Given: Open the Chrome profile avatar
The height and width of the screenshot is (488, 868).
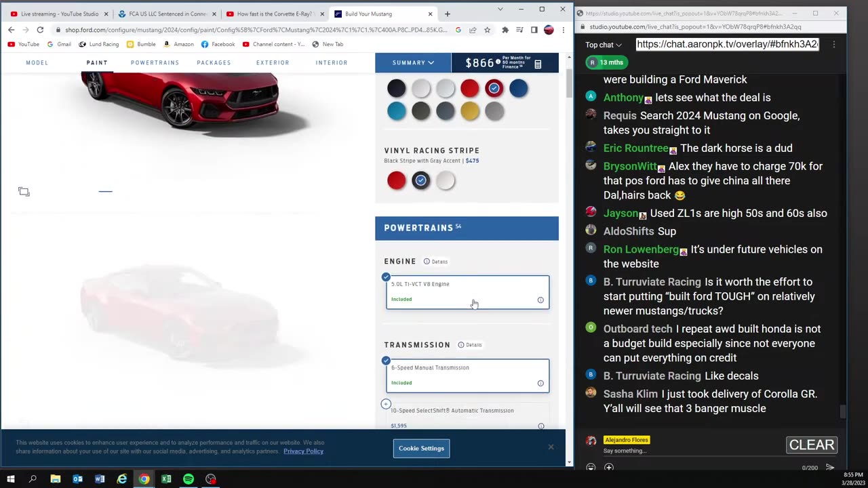Looking at the screenshot, I should tap(549, 30).
